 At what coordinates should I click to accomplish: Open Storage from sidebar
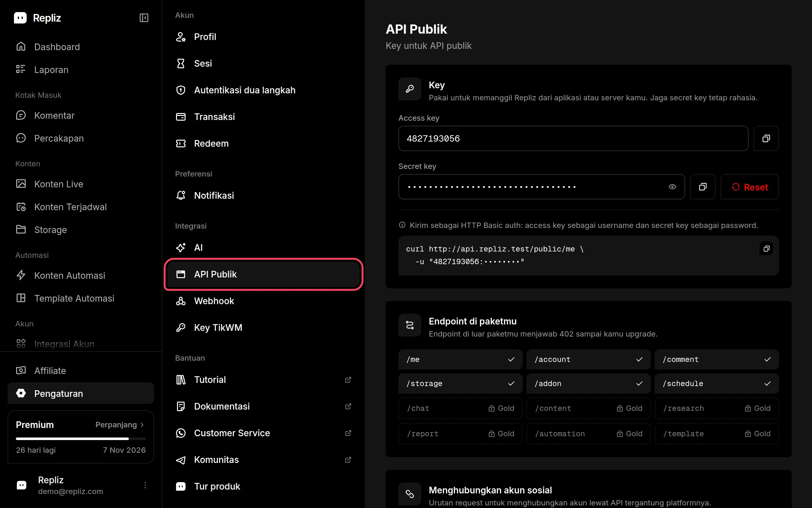pyautogui.click(x=81, y=230)
